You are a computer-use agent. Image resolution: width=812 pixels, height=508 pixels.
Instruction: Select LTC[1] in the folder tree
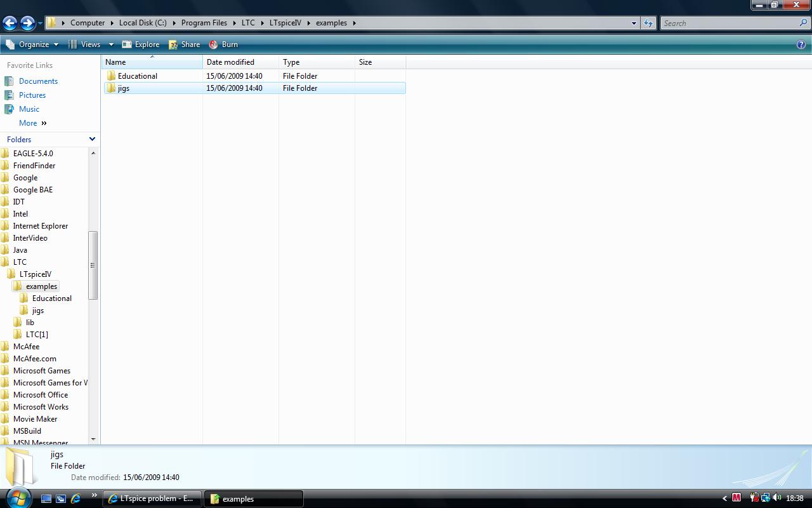pos(37,335)
